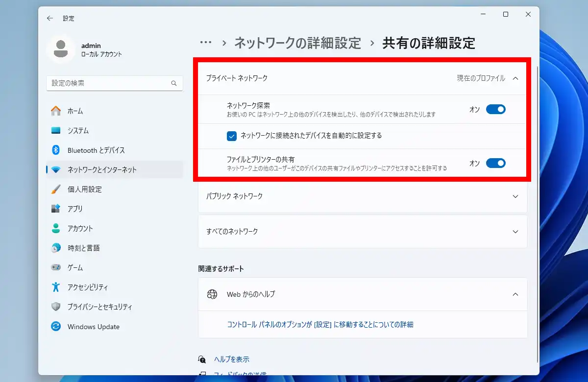Click the ヘルプを表示 help icon
The image size is (588, 382).
(x=202, y=359)
